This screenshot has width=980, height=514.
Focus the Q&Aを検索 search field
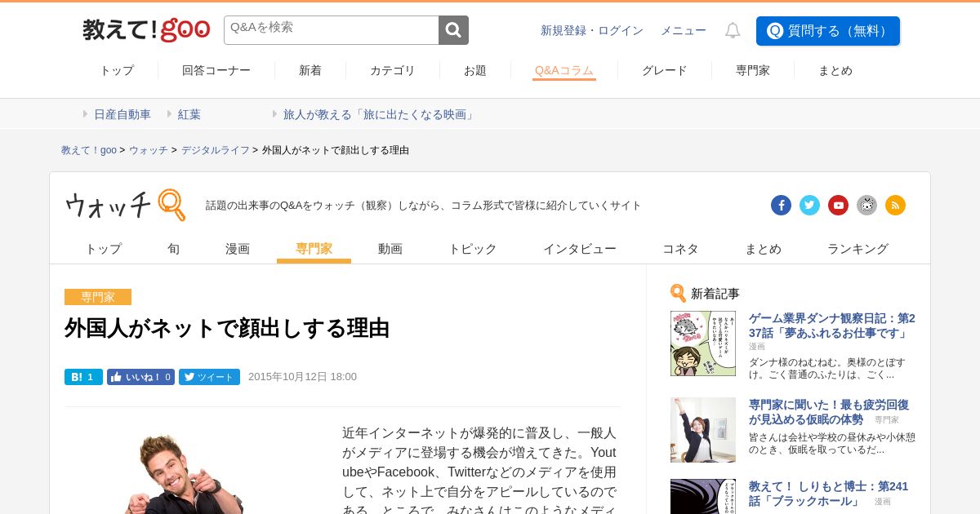coord(332,30)
